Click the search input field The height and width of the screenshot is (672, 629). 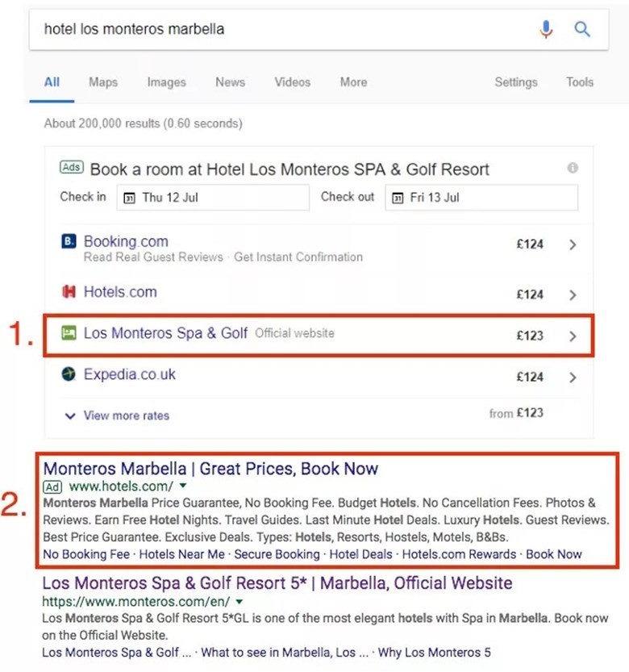[274, 30]
